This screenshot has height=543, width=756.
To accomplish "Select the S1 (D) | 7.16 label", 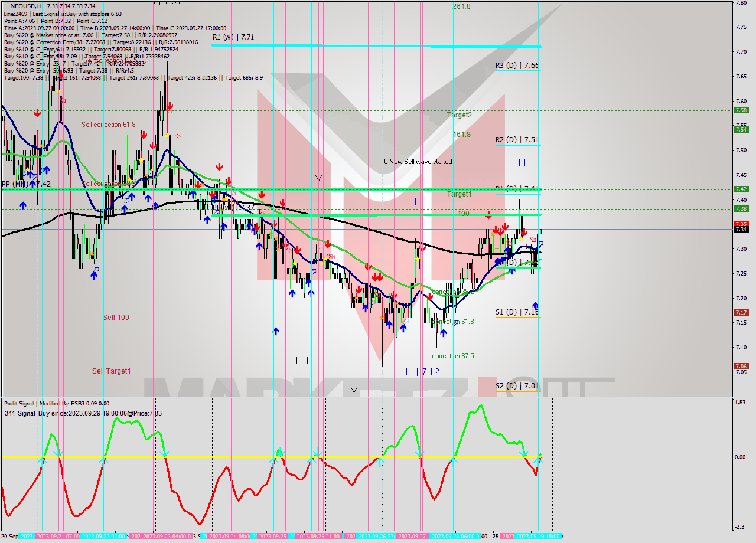I will point(517,312).
